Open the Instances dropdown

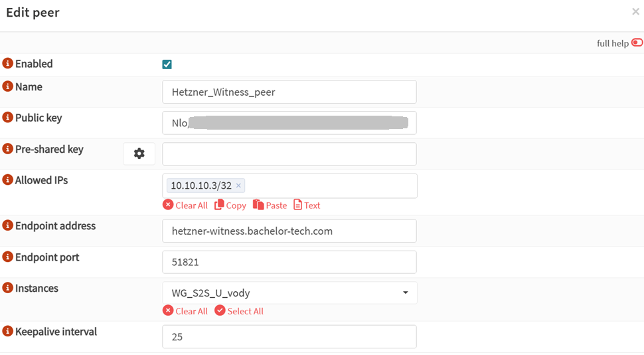[289, 293]
